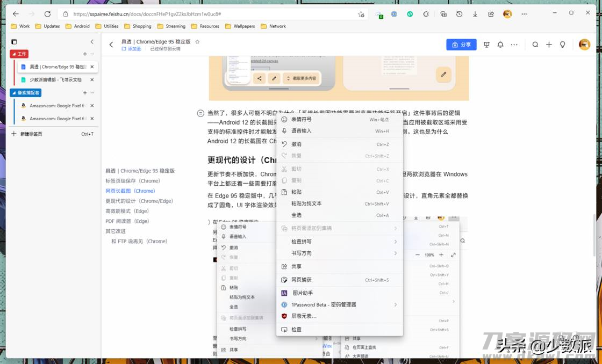Open browser History with the clock icon

click(459, 14)
